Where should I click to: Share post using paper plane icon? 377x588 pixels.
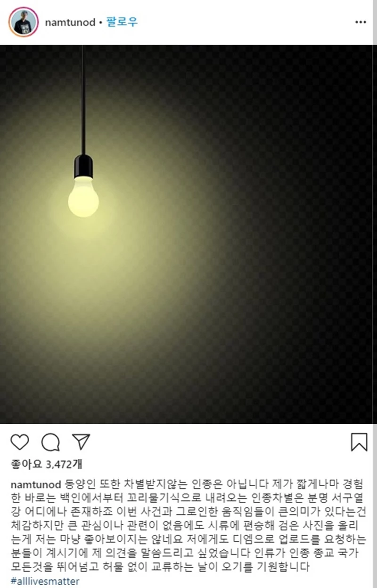point(81,441)
